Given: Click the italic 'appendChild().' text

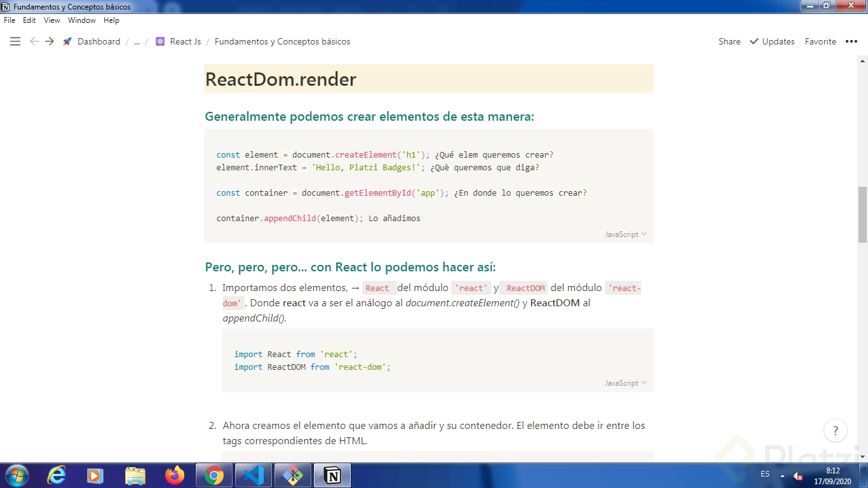Looking at the screenshot, I should [x=255, y=318].
